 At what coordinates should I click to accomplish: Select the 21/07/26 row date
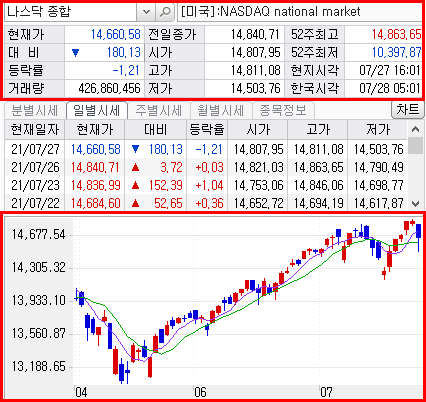(35, 167)
